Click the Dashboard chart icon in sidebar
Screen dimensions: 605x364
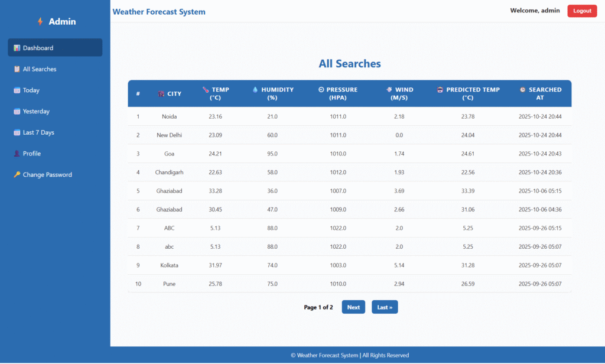[x=17, y=48]
